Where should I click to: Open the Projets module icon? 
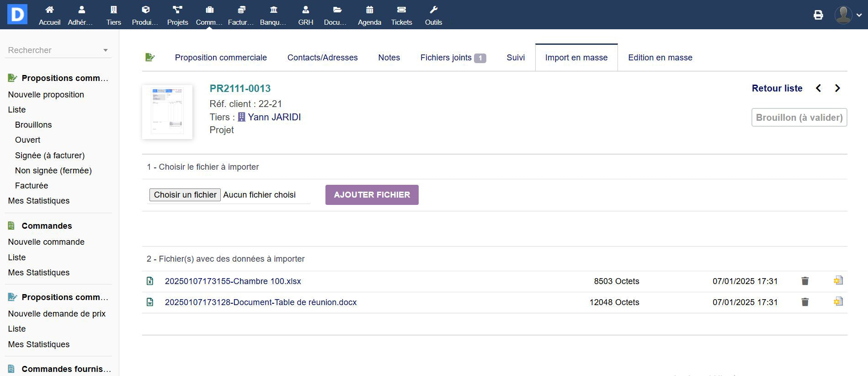pyautogui.click(x=177, y=10)
